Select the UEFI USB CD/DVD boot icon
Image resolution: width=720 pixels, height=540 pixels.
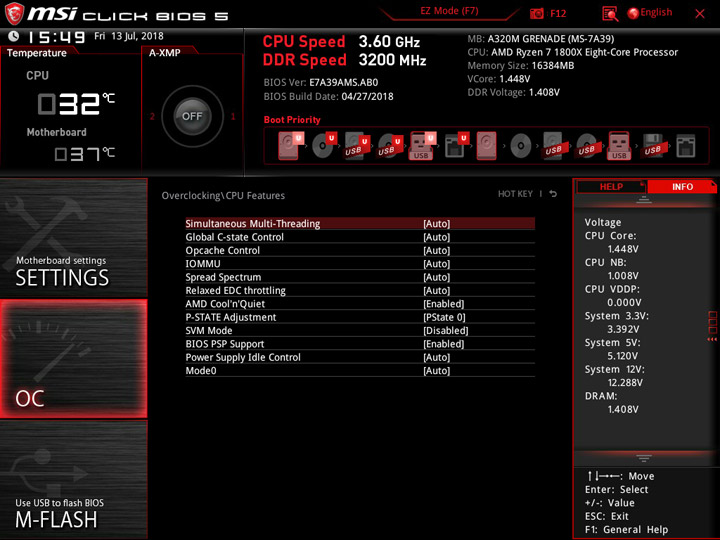click(x=389, y=146)
